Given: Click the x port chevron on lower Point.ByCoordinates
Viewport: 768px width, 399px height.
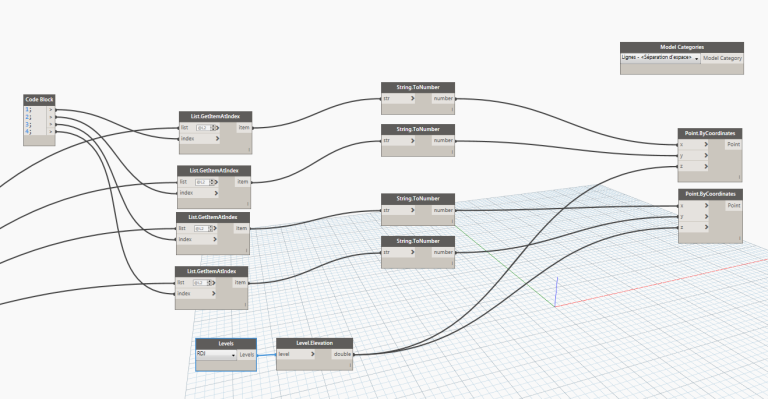Looking at the screenshot, I should click(706, 206).
